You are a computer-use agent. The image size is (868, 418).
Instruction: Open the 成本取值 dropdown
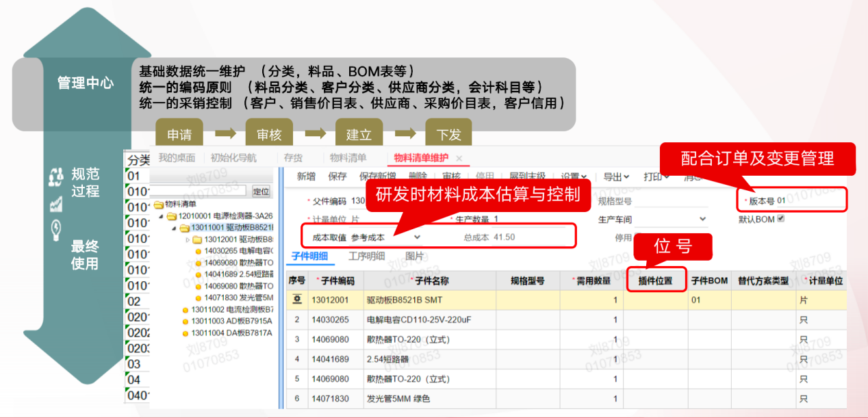point(417,237)
